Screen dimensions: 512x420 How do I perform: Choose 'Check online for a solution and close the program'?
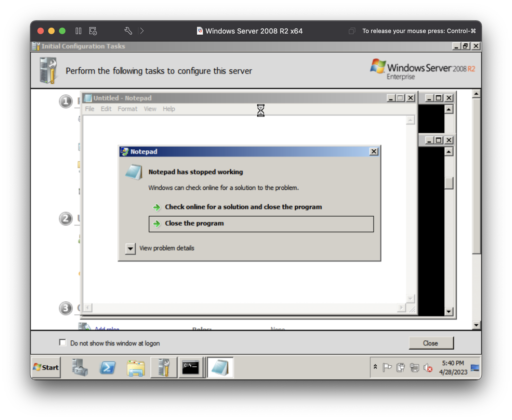(x=243, y=207)
